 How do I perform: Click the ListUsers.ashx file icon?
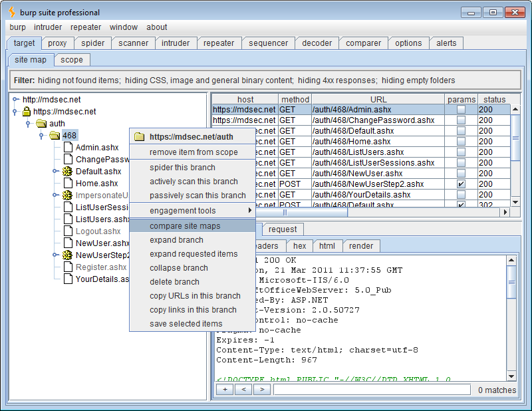(68, 219)
